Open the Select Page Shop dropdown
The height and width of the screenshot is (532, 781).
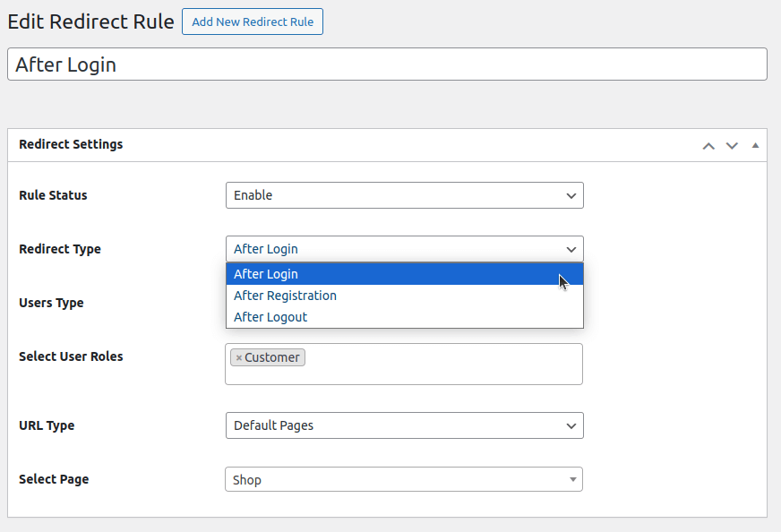(404, 479)
